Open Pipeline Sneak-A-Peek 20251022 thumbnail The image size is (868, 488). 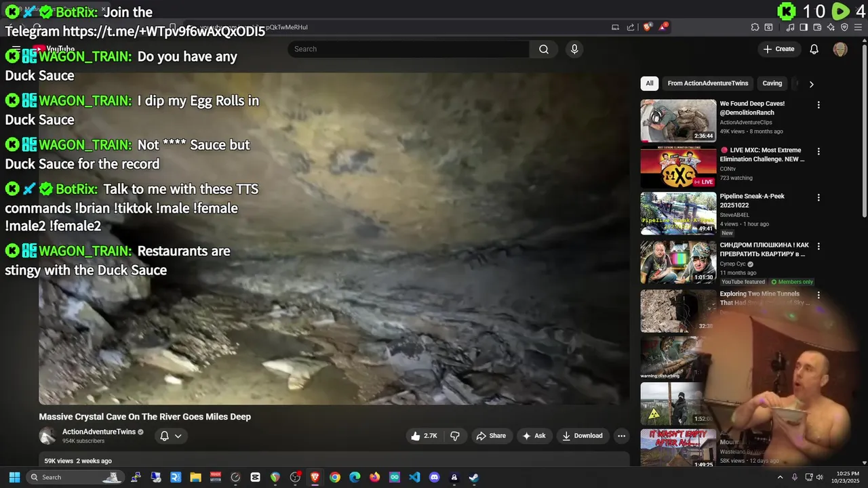[678, 213]
